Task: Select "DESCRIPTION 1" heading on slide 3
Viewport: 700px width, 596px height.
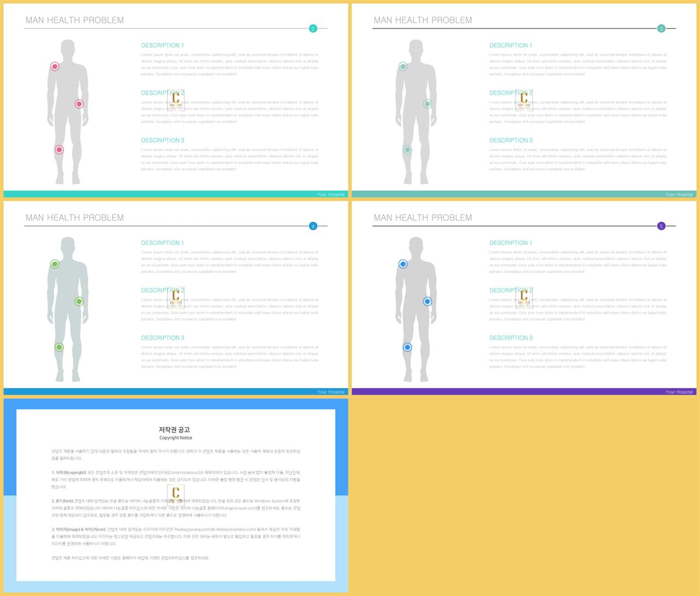Action: coord(511,45)
